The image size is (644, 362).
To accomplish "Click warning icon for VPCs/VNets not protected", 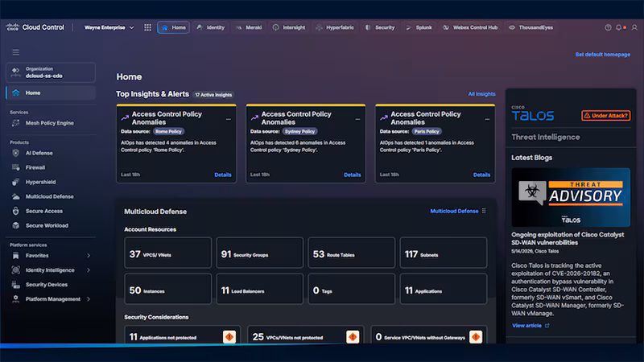I will (x=353, y=337).
